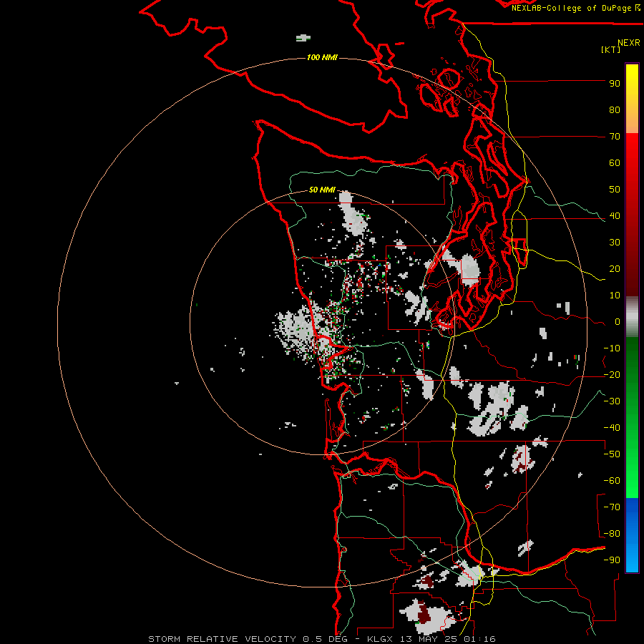This screenshot has width=644, height=644.
Task: Click the 70 knot scale value
Action: point(615,137)
